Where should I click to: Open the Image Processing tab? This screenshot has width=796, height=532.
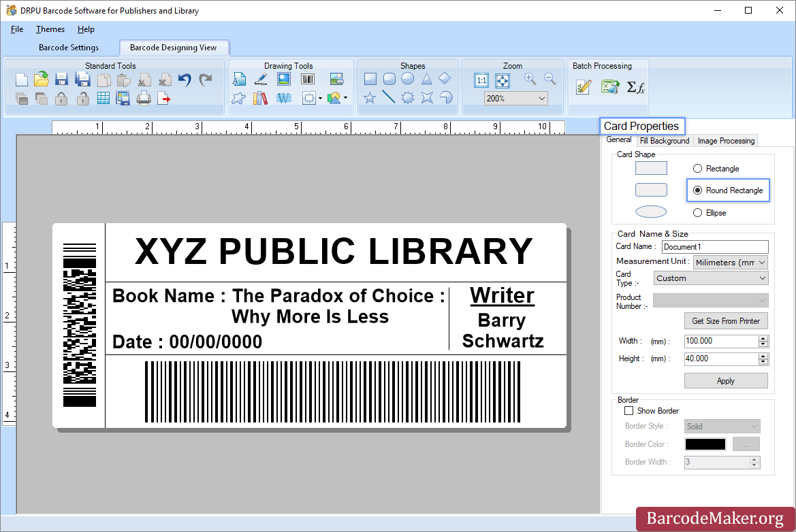[x=726, y=141]
